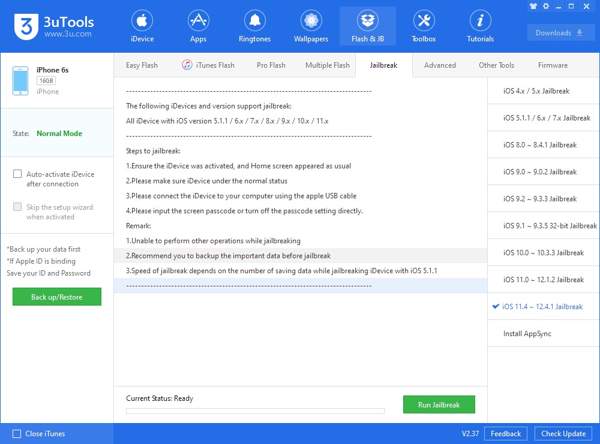Click the Feedback button
600x444 pixels.
click(505, 434)
